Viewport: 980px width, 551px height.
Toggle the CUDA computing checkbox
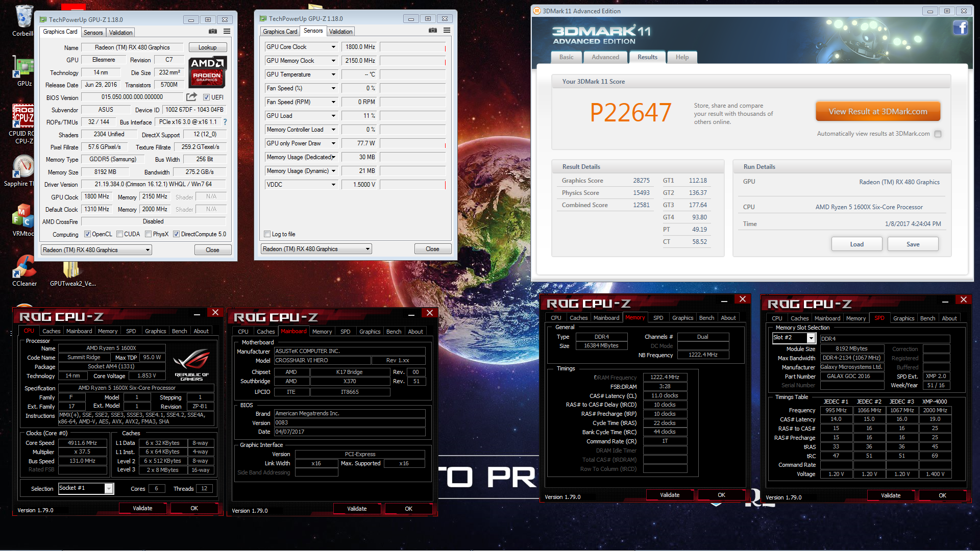pyautogui.click(x=119, y=234)
